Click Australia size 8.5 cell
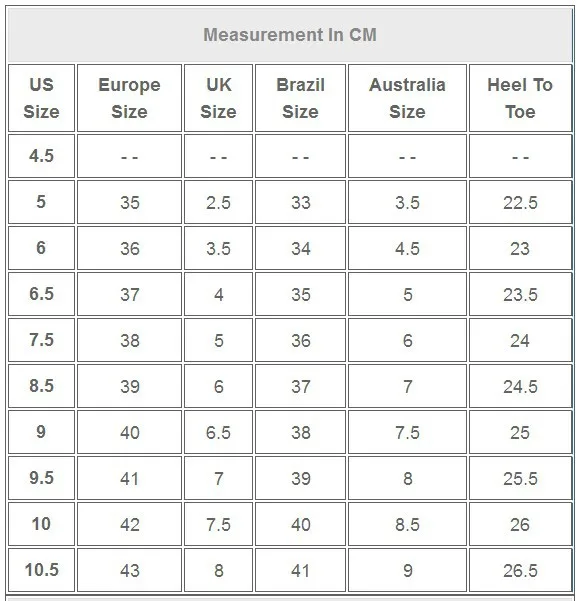 click(407, 524)
